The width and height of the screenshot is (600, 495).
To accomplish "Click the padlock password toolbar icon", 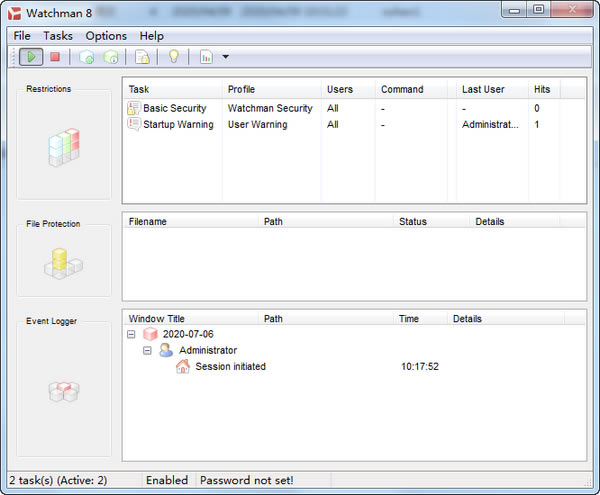I will [143, 57].
